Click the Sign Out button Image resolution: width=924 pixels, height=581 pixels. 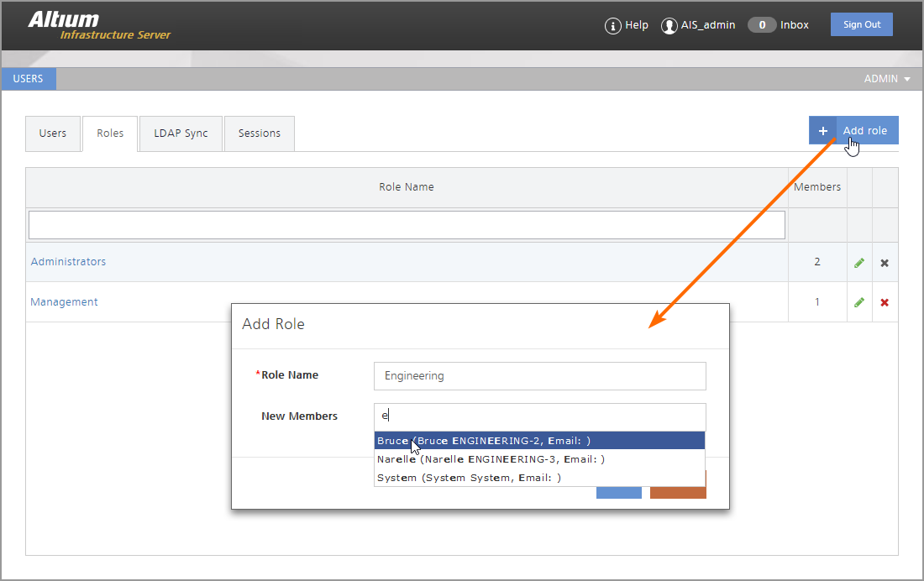[x=862, y=24]
